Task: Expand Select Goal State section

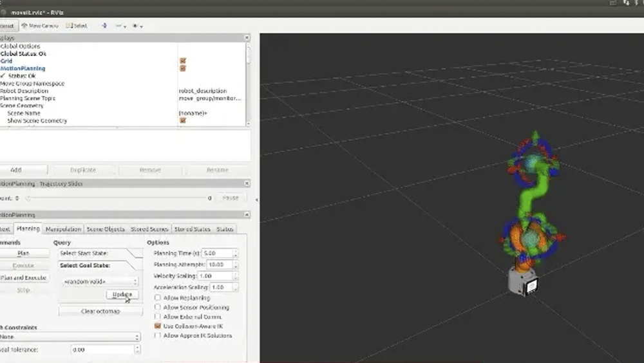Action: point(100,265)
